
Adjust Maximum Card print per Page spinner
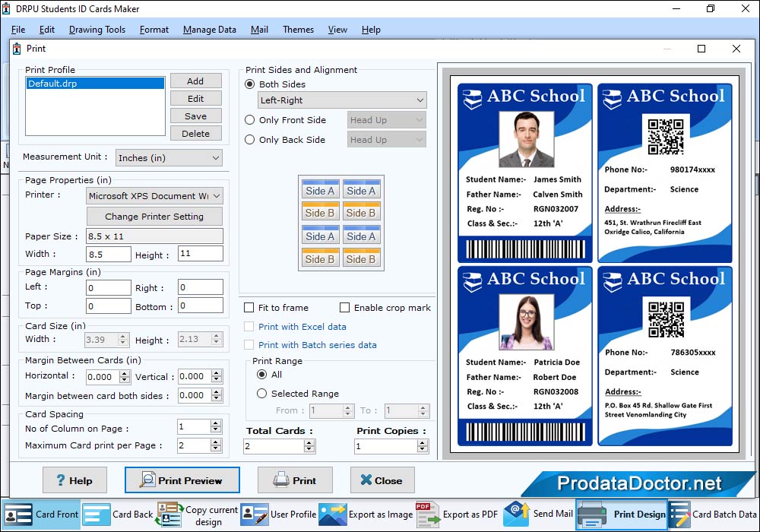click(216, 445)
